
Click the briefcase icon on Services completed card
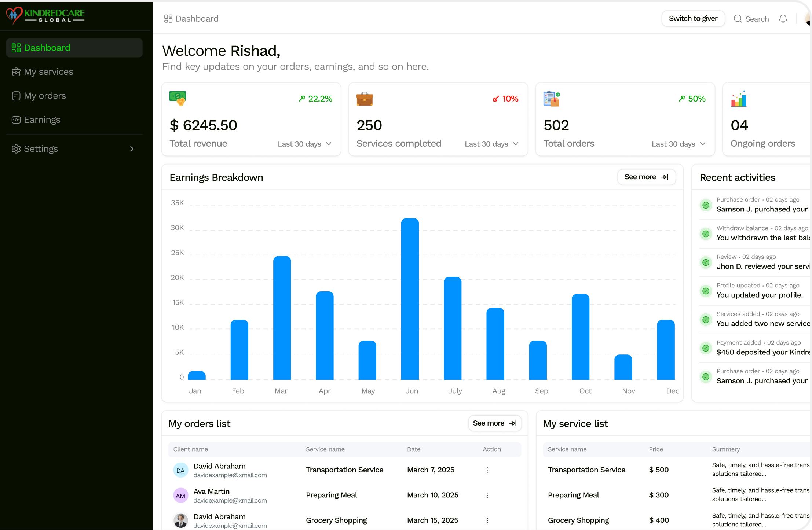tap(365, 99)
